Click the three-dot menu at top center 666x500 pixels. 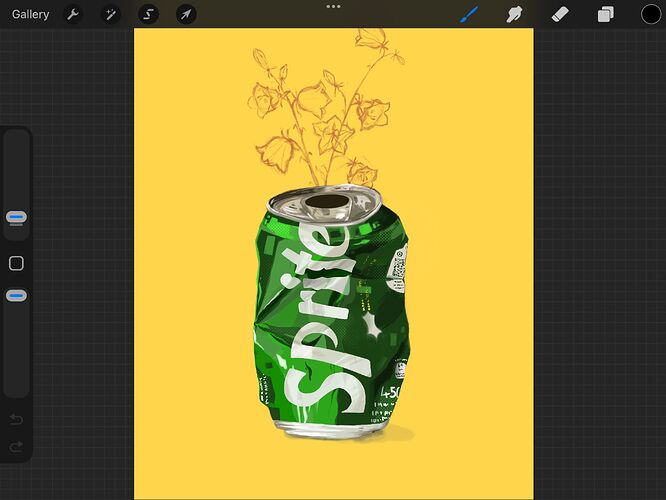point(333,6)
